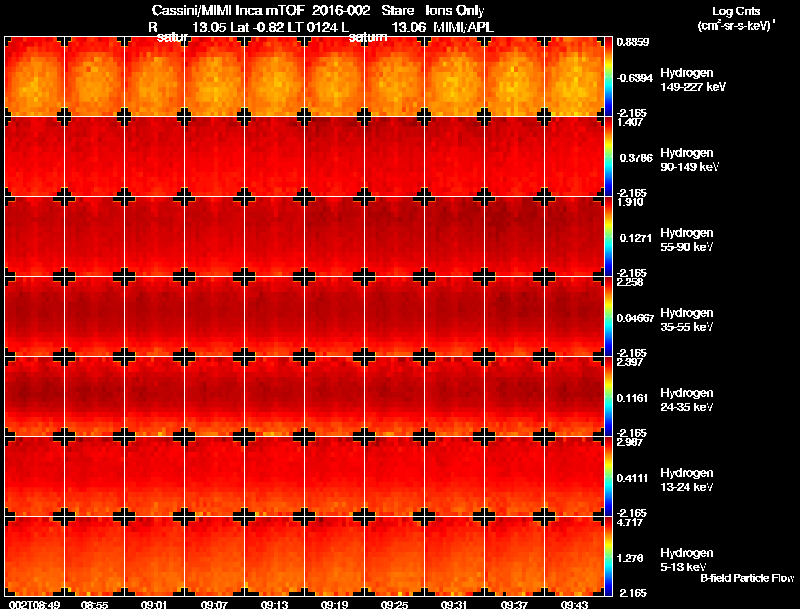Click the 'Stare' word in the title
800x609 pixels.
(x=397, y=11)
